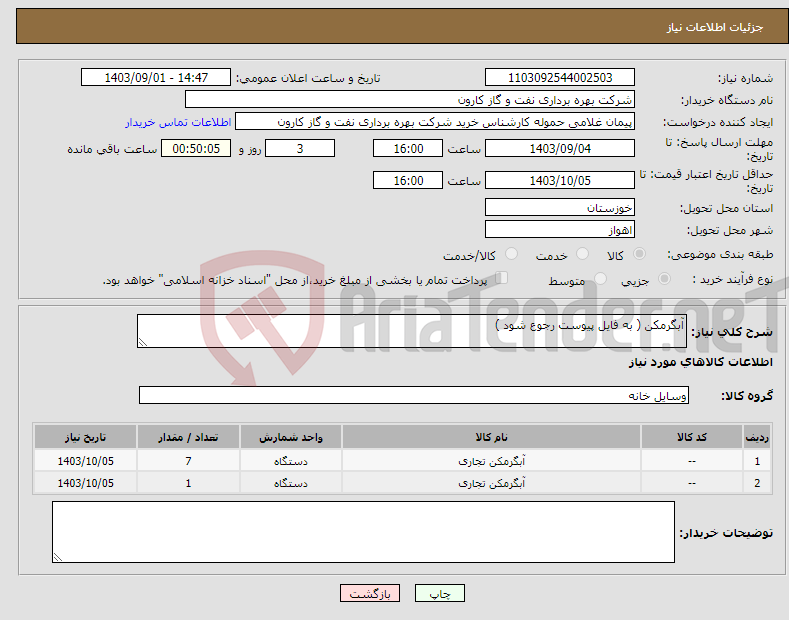Click the تعداد / مقدار column header
The width and height of the screenshot is (789, 620).
pos(188,437)
